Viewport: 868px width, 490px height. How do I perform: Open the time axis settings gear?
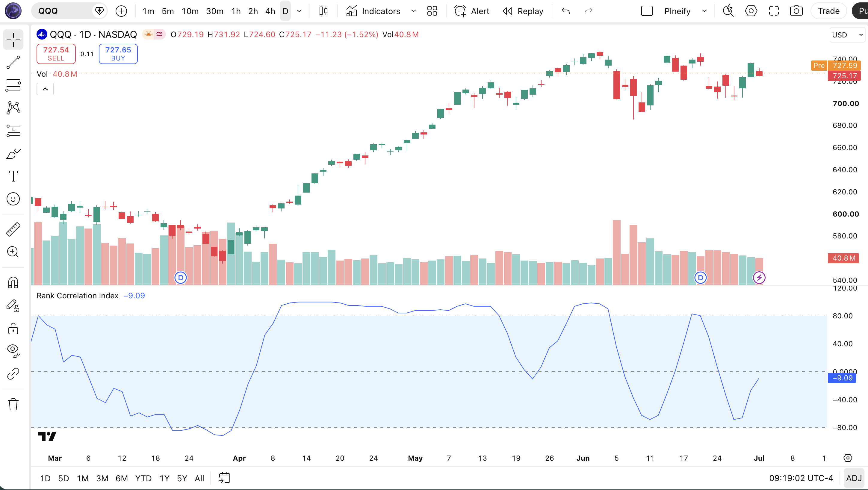(848, 458)
